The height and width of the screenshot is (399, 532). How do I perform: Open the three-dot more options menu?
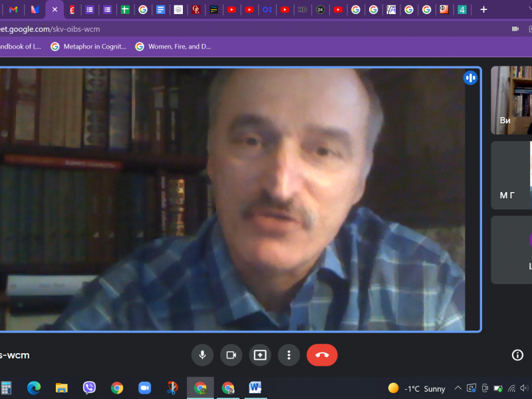click(289, 355)
